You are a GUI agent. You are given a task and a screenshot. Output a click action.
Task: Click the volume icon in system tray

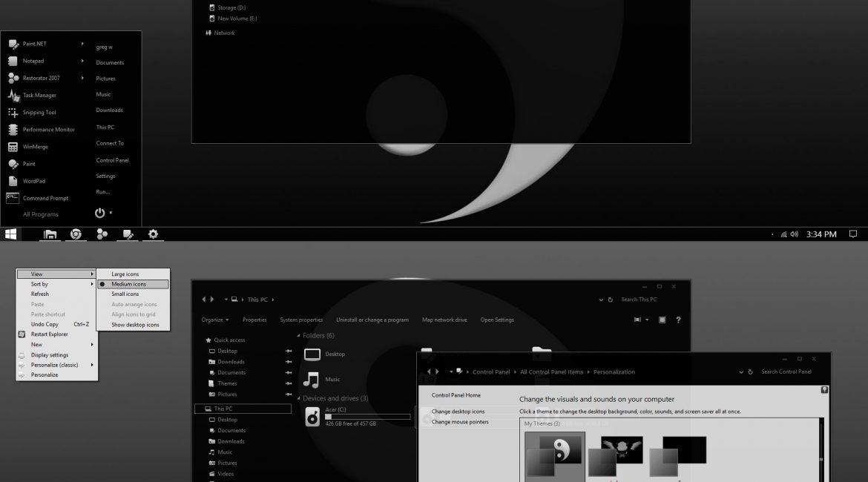click(x=795, y=234)
